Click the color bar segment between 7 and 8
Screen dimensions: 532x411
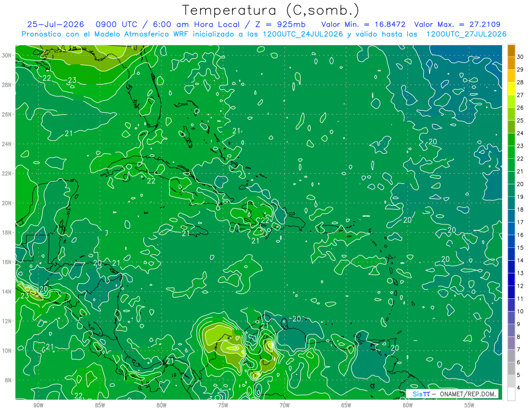(511, 343)
